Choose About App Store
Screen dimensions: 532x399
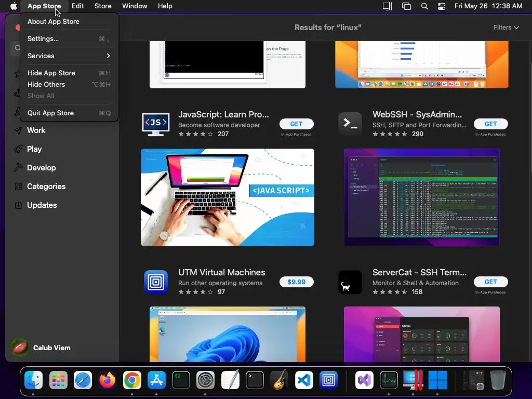pos(69,21)
